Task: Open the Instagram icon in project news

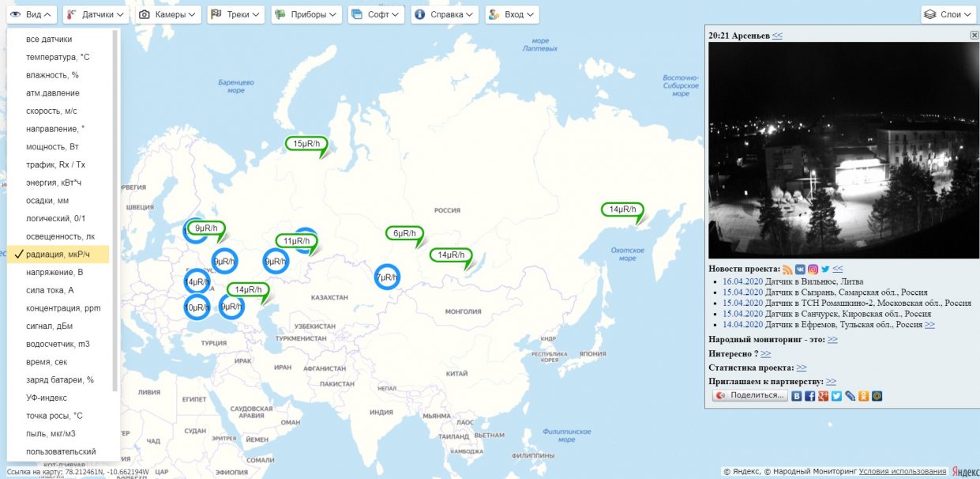Action: [813, 270]
